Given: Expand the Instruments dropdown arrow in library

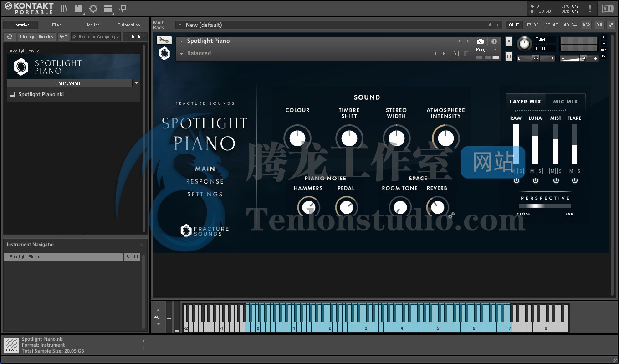Looking at the screenshot, I should click(x=136, y=83).
